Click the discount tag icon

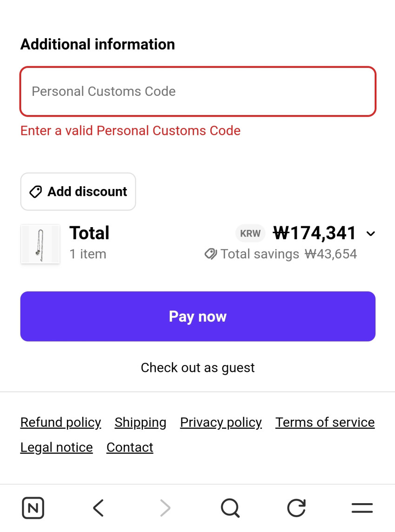point(36,192)
